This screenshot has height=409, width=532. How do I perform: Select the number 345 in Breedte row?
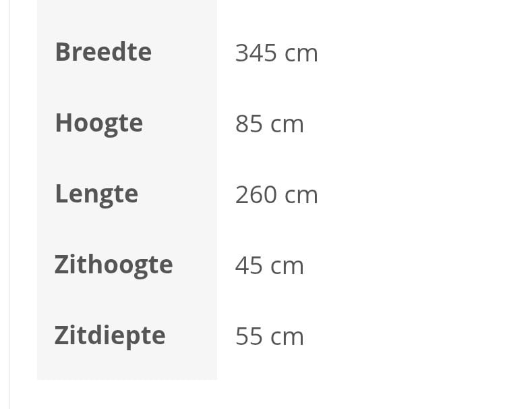[x=255, y=53]
